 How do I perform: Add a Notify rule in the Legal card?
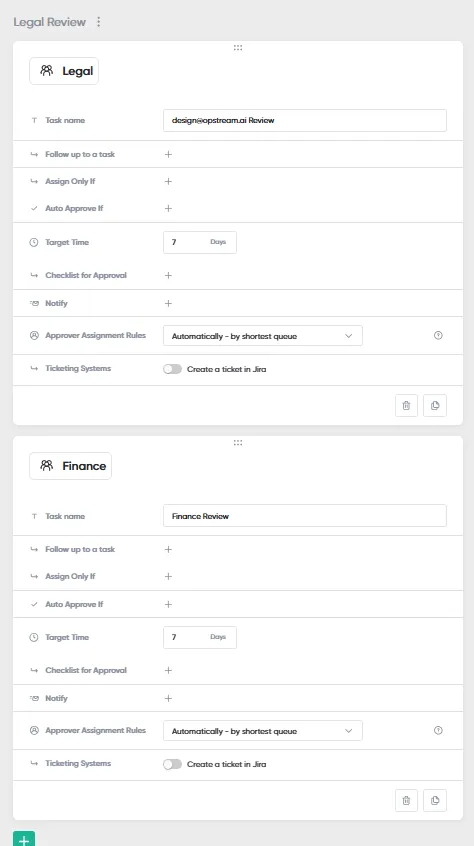168,303
